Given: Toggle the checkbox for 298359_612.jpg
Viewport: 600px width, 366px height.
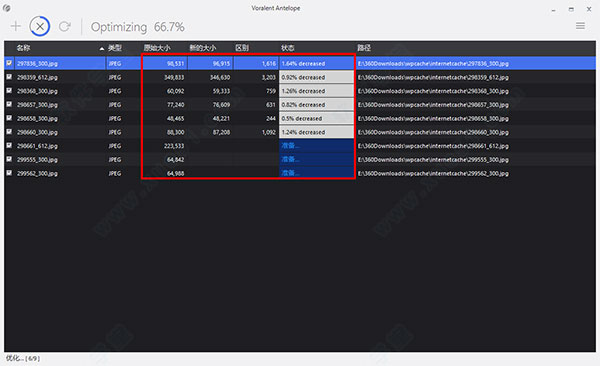Looking at the screenshot, I should (x=9, y=77).
